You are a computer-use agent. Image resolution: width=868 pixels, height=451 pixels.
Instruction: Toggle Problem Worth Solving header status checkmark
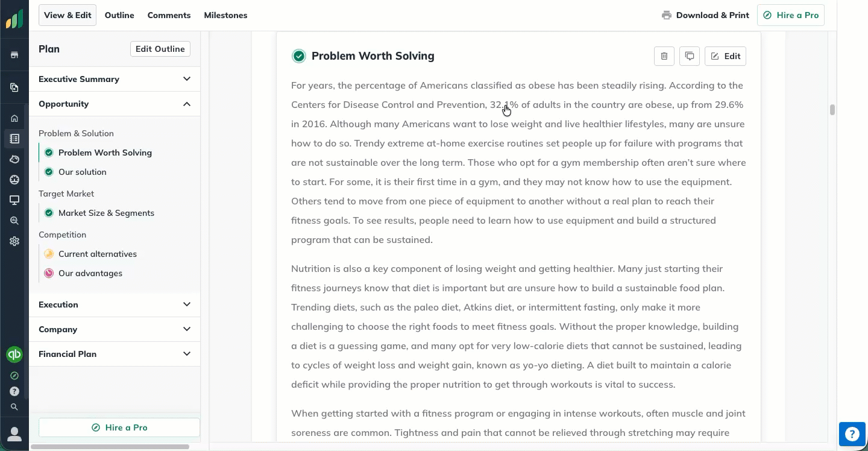298,56
